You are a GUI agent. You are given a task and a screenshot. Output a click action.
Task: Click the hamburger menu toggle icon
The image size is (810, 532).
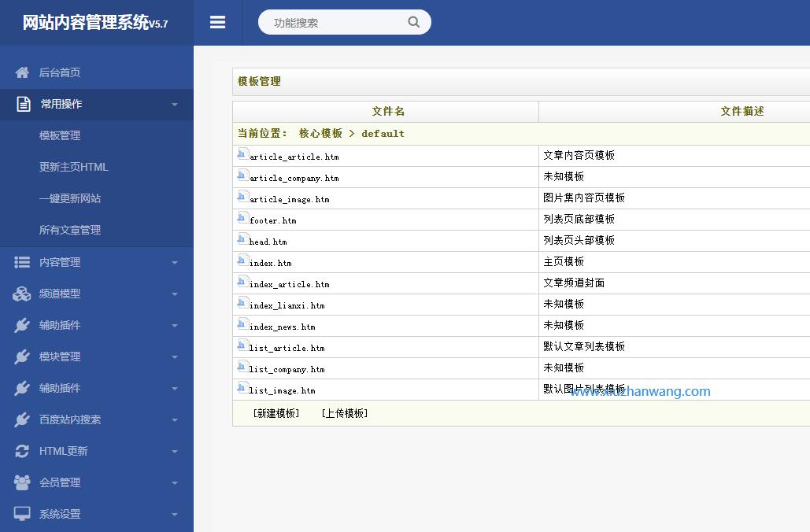[218, 23]
